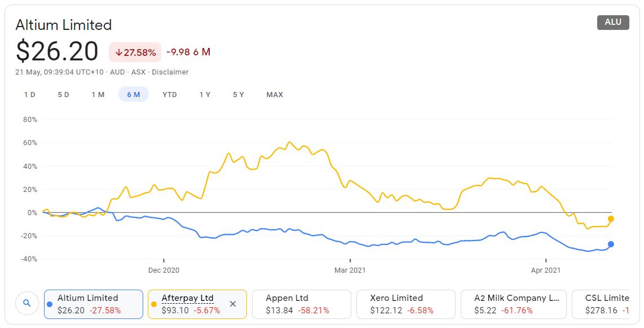
Task: Remove Afterpay Ltd comparison with X
Action: [233, 304]
